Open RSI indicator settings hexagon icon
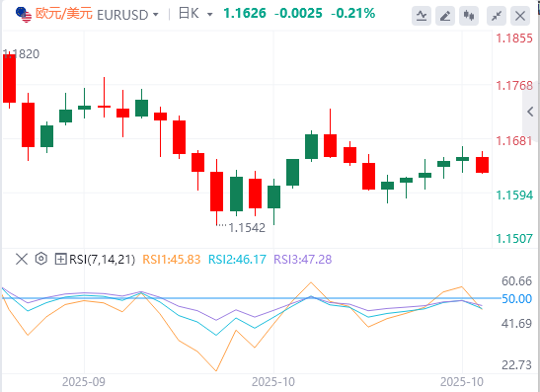 pyautogui.click(x=41, y=259)
